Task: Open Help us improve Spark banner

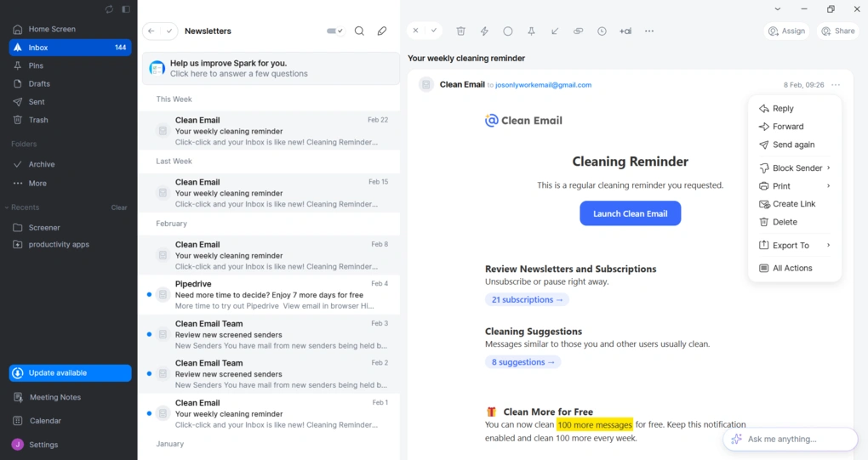Action: tap(271, 69)
